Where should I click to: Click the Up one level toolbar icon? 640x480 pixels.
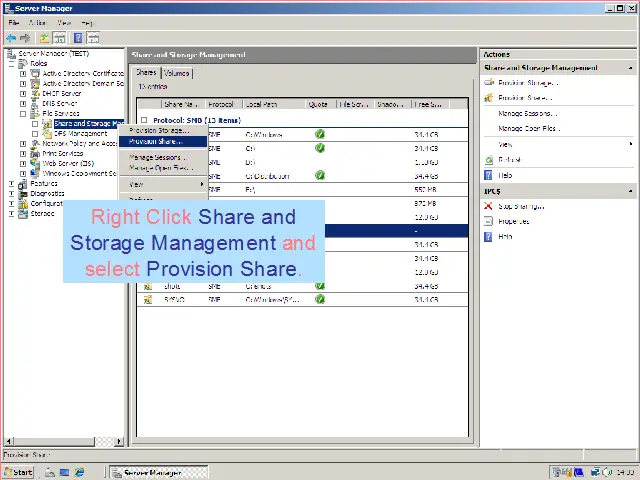tap(44, 38)
